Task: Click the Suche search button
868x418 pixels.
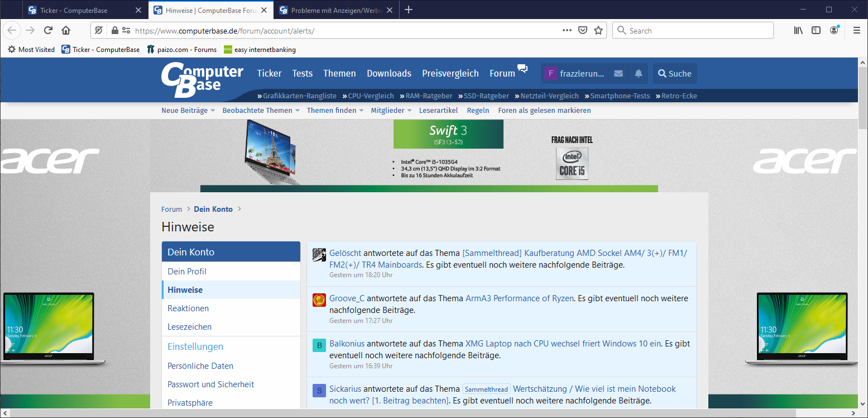Action: pos(675,73)
